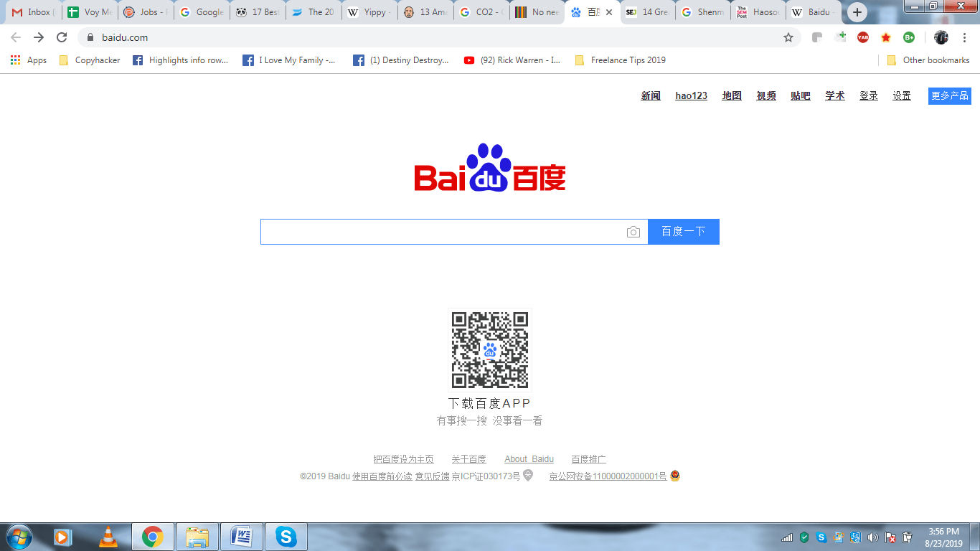Viewport: 980px width, 551px height.
Task: Open the 新闻 link
Action: click(x=651, y=96)
